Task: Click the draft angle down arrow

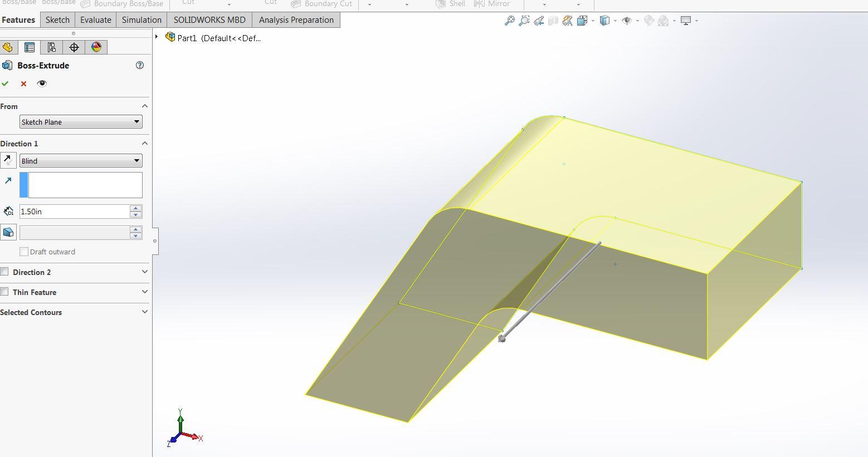Action: [136, 236]
